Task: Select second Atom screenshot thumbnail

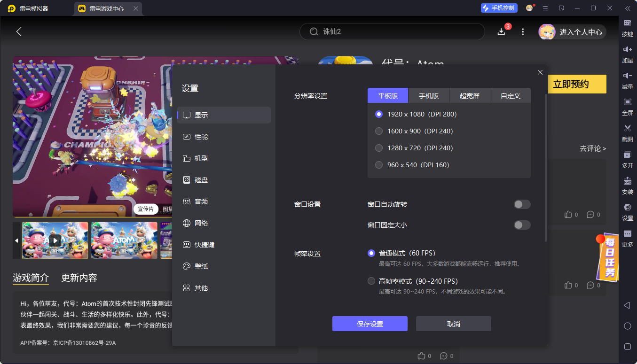Action: pyautogui.click(x=124, y=240)
